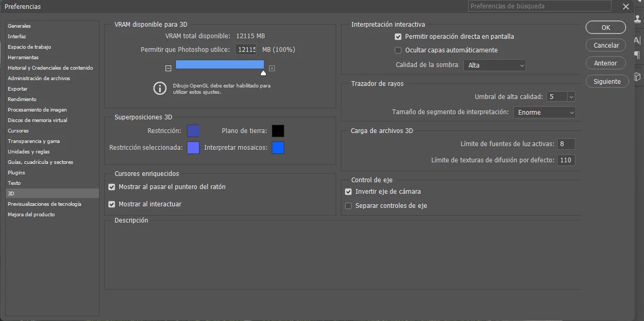Click the plus icon beside VRAM slider
The width and height of the screenshot is (644, 321).
pos(272,68)
